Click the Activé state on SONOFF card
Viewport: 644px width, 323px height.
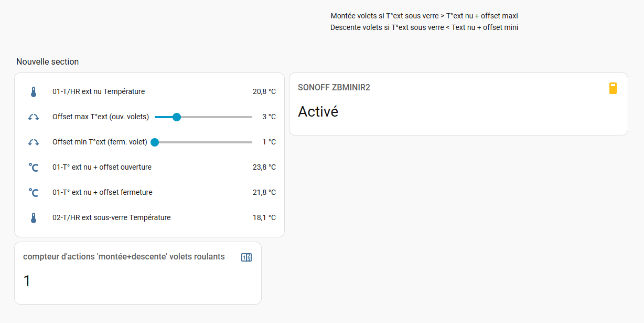[x=318, y=112]
